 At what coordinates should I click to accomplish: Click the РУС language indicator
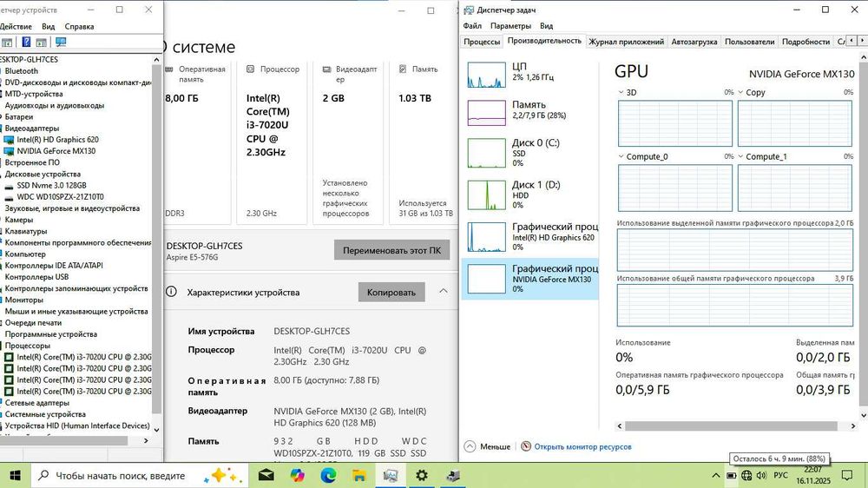coord(780,475)
